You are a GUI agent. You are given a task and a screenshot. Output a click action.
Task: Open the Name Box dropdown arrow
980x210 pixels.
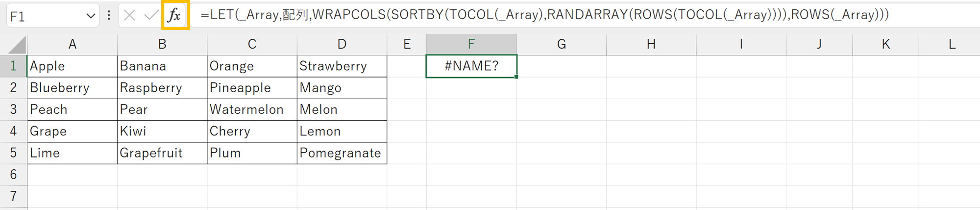[91, 16]
